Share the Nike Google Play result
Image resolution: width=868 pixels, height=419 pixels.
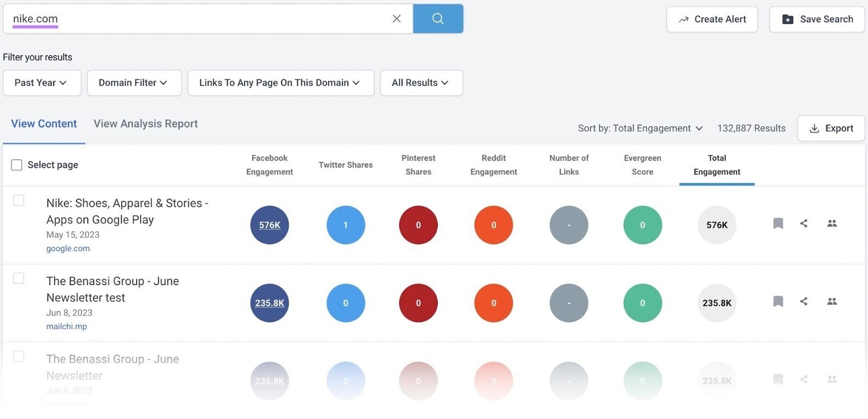[x=804, y=223]
